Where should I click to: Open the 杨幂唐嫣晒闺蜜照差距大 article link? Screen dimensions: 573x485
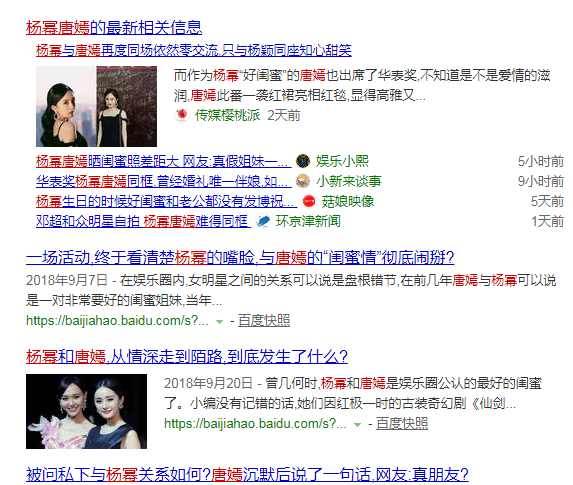click(164, 161)
